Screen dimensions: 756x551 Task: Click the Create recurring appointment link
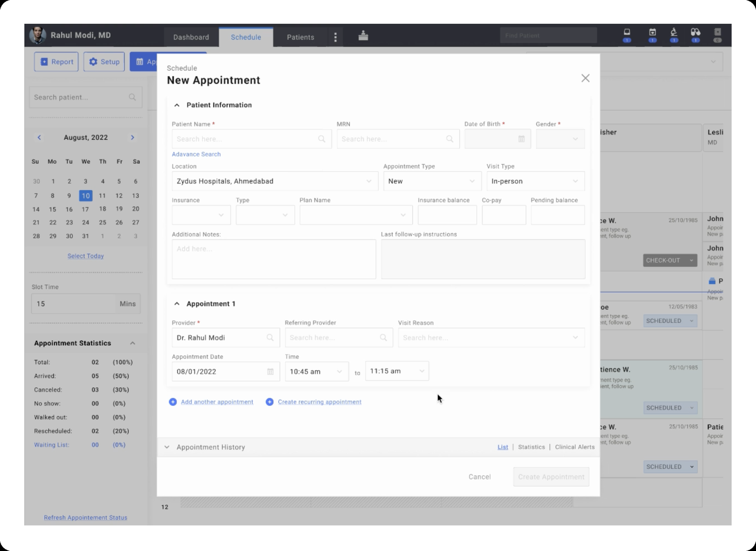(320, 402)
